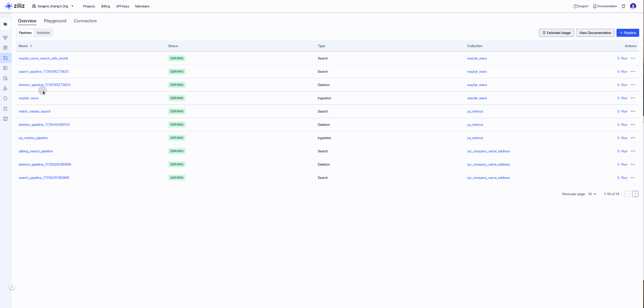Open the clusters icon in left sidebar
Viewport: 644px width, 308px height.
pyautogui.click(x=5, y=38)
